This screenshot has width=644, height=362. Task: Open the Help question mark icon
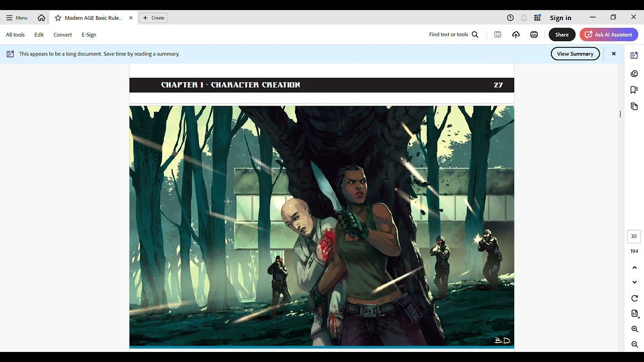point(510,18)
